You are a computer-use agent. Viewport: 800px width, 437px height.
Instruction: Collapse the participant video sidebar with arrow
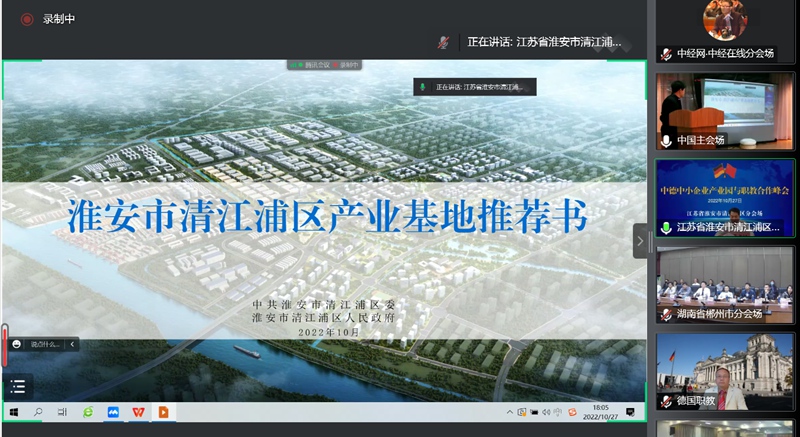tap(640, 241)
